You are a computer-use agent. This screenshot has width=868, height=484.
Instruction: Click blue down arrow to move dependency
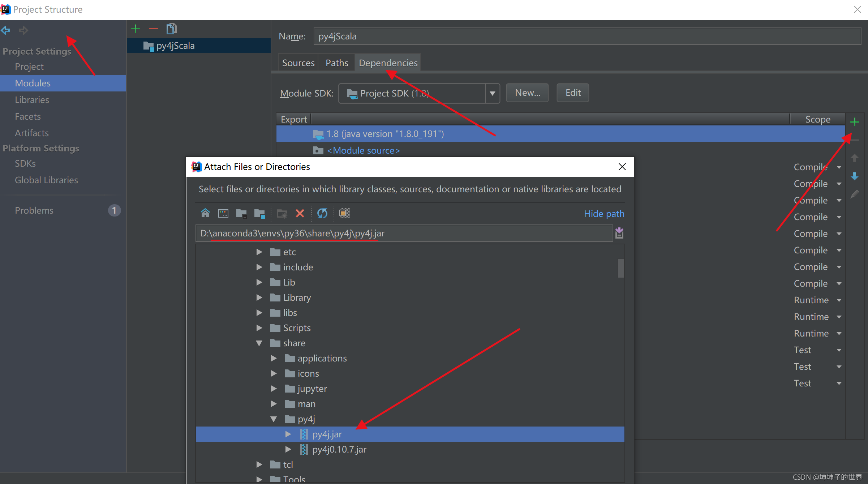click(x=854, y=176)
